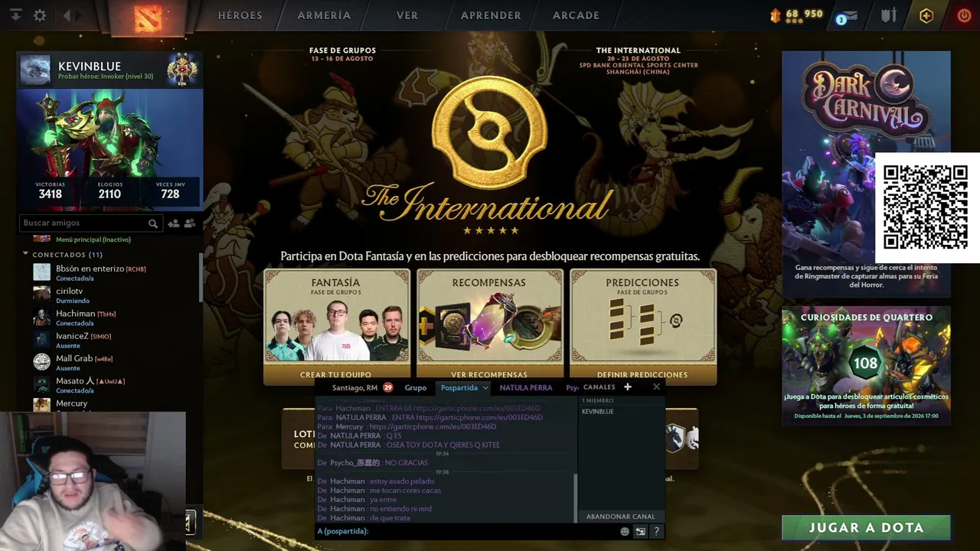Click Hachiman friend avatar
The image size is (980, 551).
(x=42, y=317)
